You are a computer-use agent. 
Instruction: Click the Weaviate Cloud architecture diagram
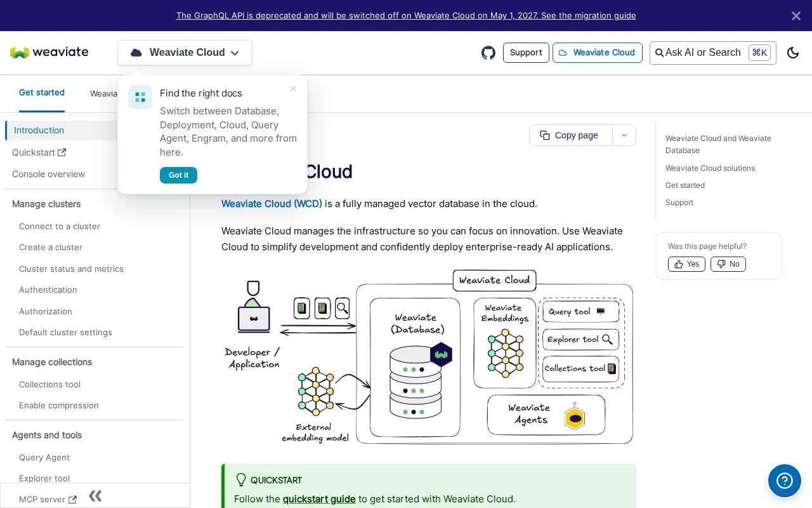coord(429,357)
